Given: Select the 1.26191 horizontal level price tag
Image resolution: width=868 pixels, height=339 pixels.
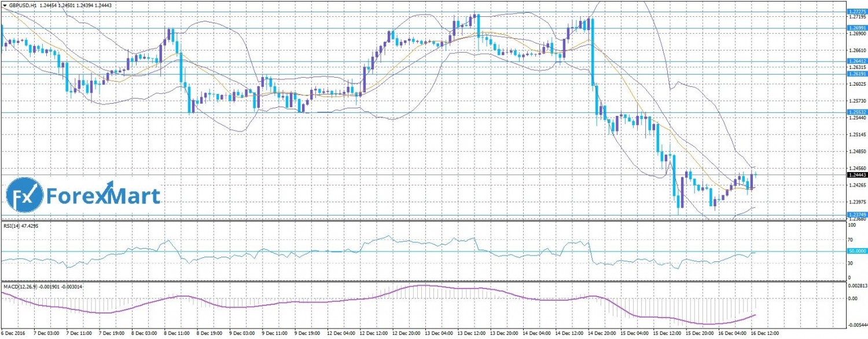Looking at the screenshot, I should pos(856,74).
